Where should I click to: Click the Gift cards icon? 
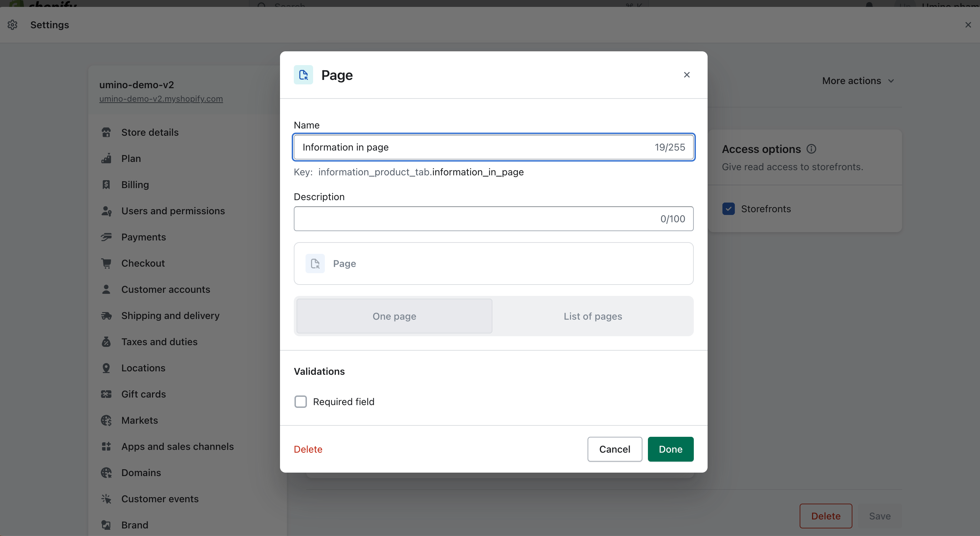coord(106,394)
